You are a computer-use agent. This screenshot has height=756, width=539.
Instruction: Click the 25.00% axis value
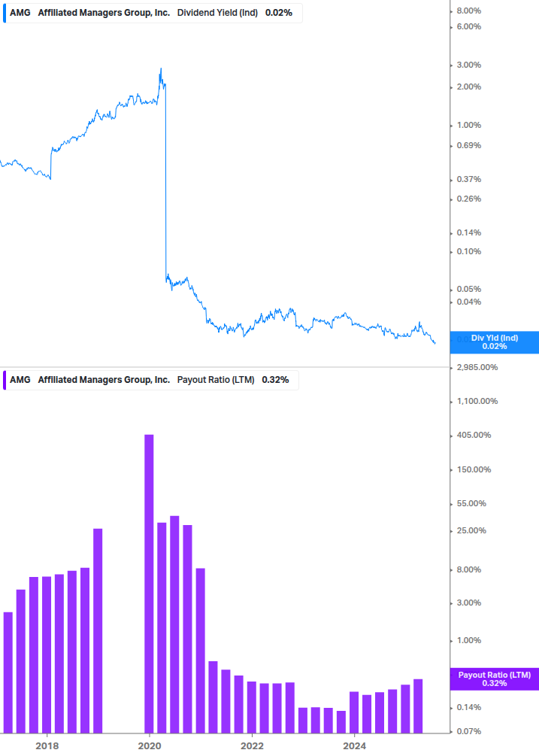pos(471,530)
